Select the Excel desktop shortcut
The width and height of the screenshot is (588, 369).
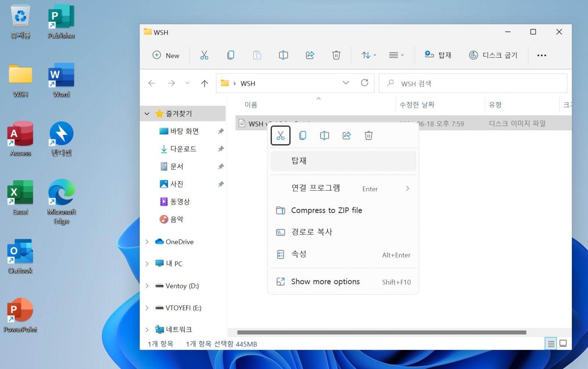(21, 198)
